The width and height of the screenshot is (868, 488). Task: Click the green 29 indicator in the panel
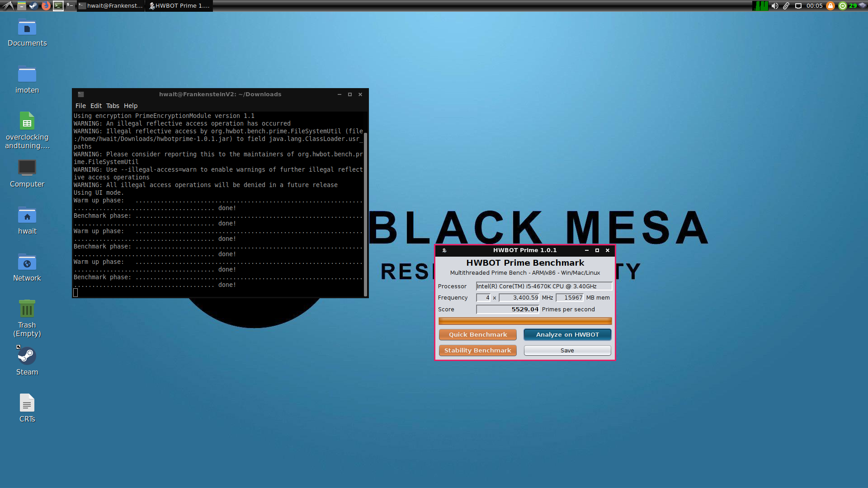pyautogui.click(x=853, y=6)
